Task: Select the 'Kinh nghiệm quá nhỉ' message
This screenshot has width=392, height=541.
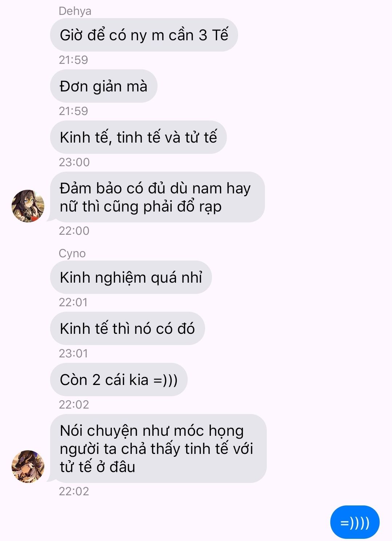Action: pos(131,277)
